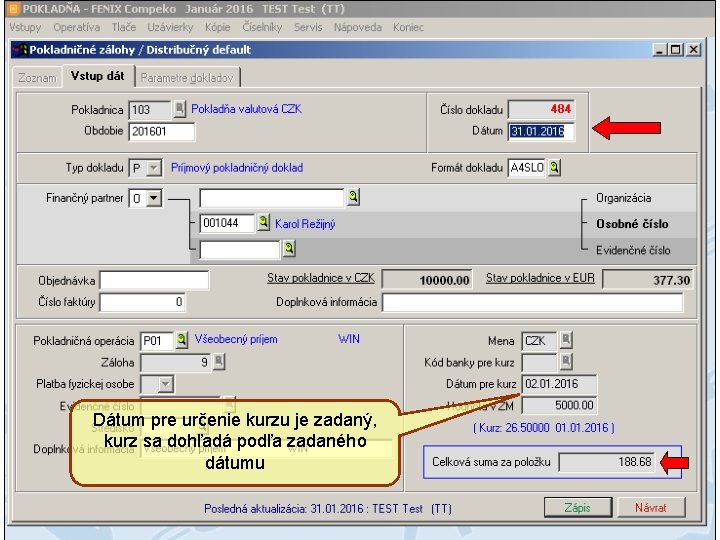
Task: Open Kód banky pre kurz lookup icon
Action: [x=566, y=362]
